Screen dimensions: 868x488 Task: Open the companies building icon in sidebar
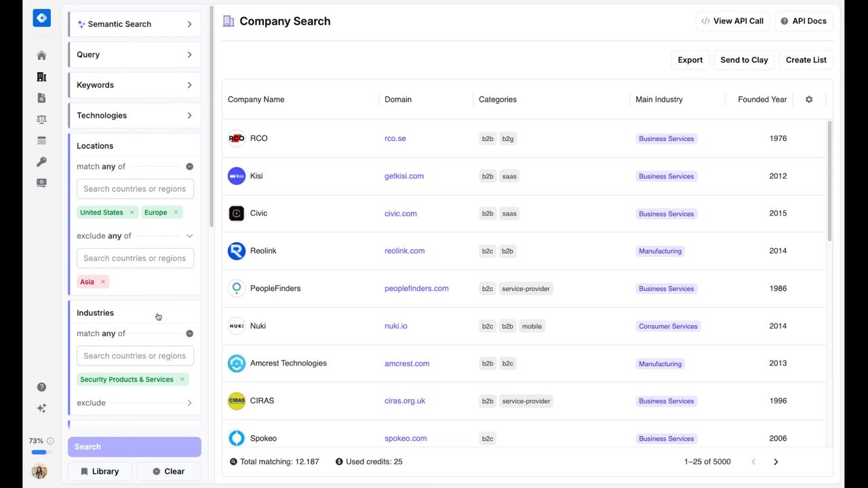41,77
